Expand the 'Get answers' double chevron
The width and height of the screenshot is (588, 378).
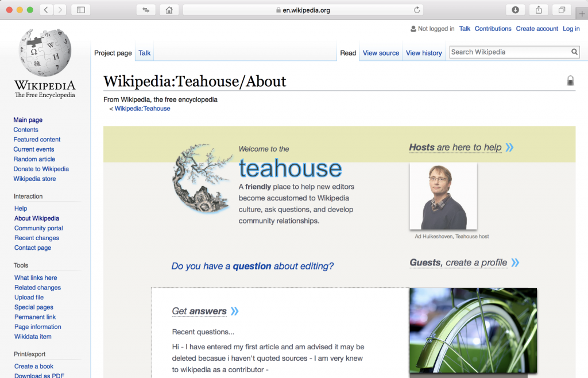(234, 311)
